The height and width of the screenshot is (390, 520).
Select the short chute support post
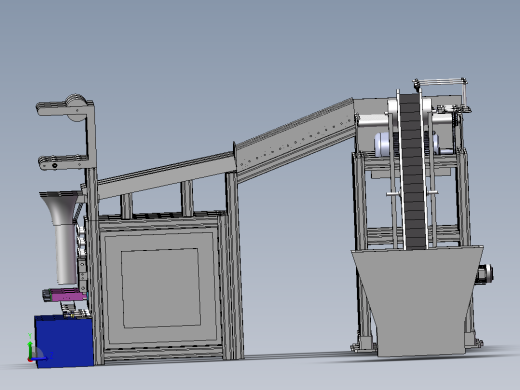126,206
